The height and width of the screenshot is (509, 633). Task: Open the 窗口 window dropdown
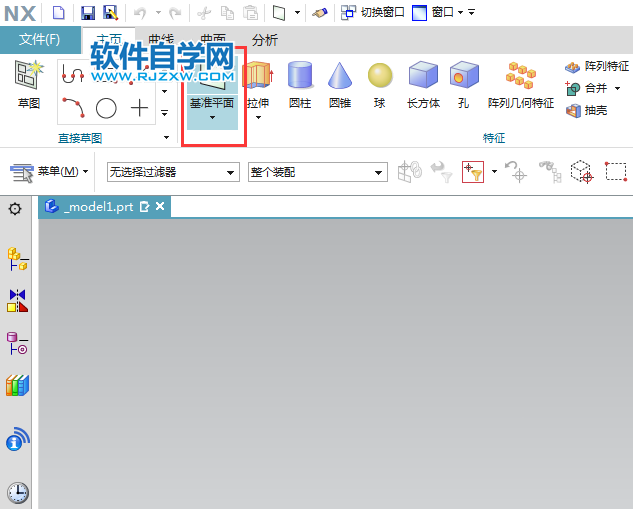point(438,13)
